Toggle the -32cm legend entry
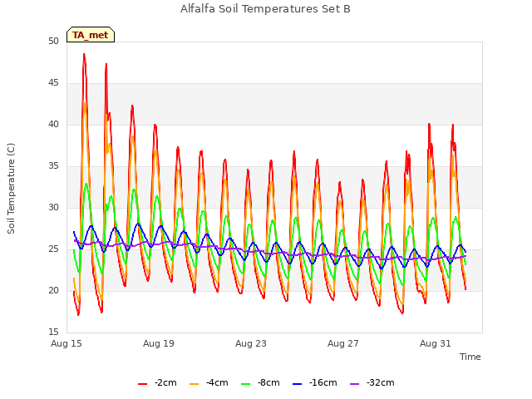Image resolution: width=532 pixels, height=399 pixels. 372,382
